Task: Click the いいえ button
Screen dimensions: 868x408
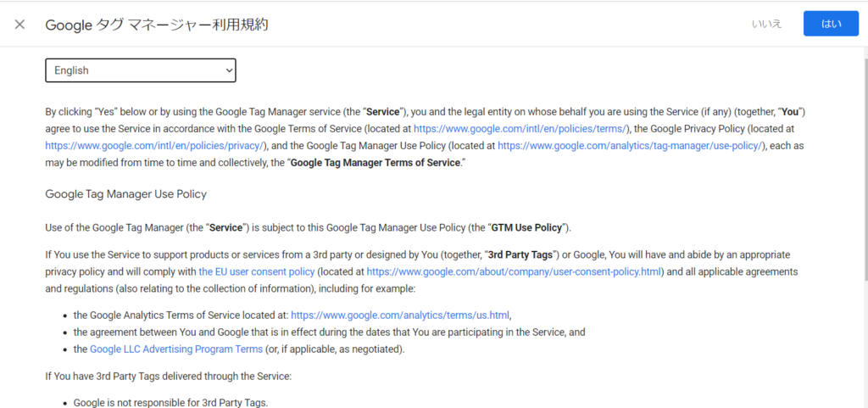Action: coord(766,24)
